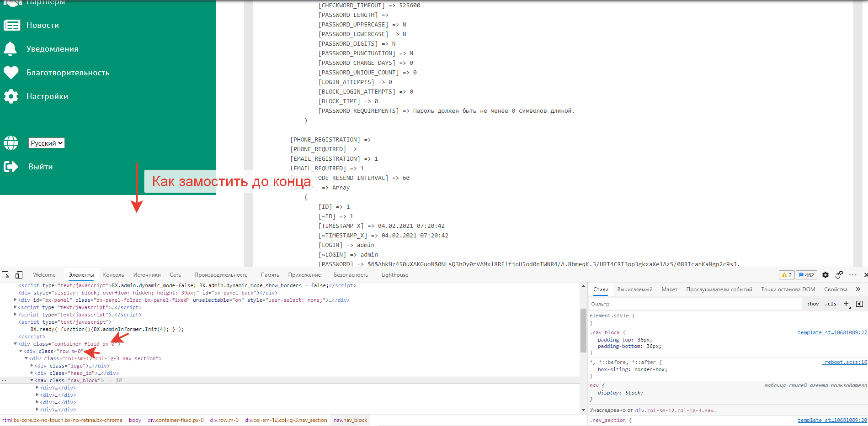Switch to the Элементы tab

coord(81,275)
